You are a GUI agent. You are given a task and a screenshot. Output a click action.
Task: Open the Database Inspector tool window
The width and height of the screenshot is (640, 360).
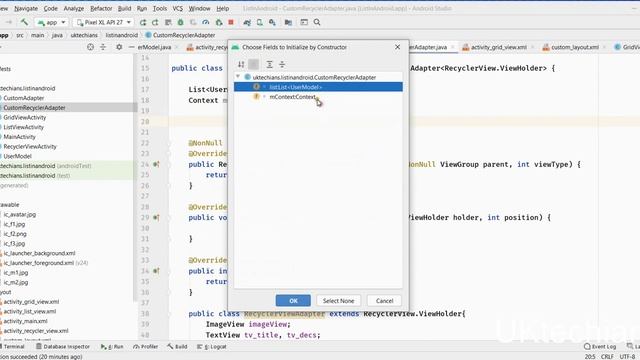(62, 347)
